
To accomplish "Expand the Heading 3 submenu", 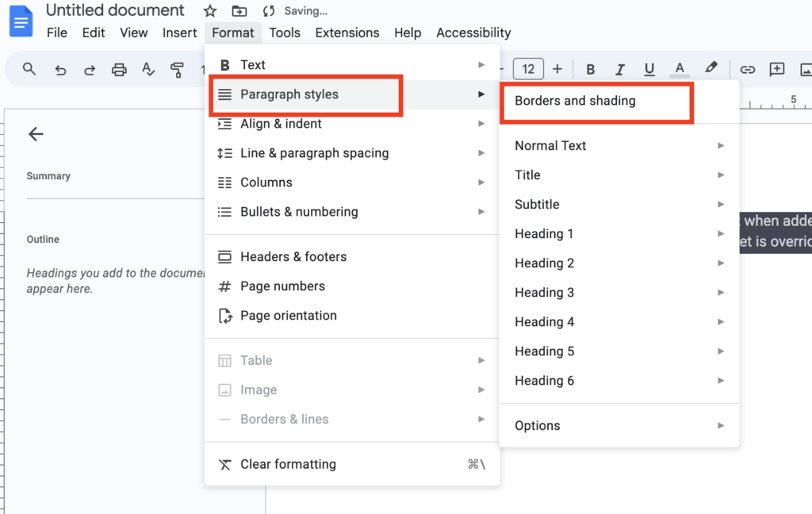I will [x=720, y=292].
